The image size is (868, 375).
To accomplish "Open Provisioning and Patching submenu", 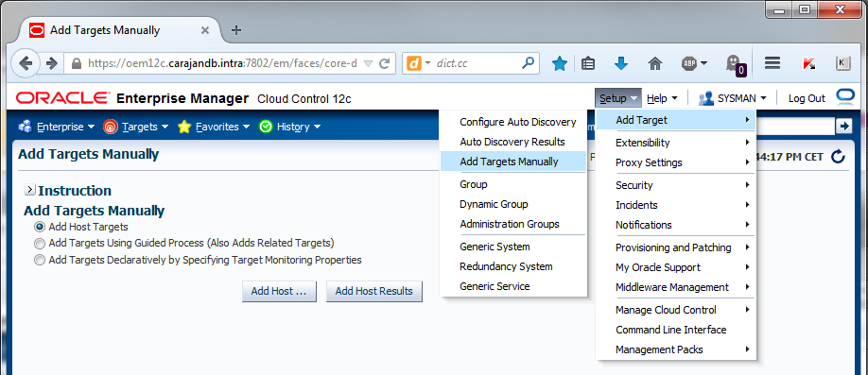I will point(676,247).
